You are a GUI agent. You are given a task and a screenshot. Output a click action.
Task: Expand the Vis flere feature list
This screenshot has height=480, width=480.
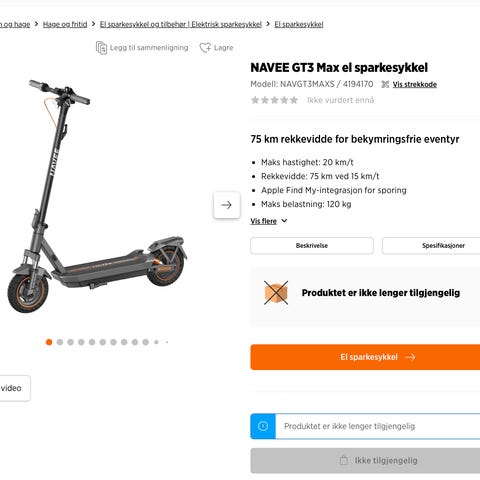coord(264,221)
